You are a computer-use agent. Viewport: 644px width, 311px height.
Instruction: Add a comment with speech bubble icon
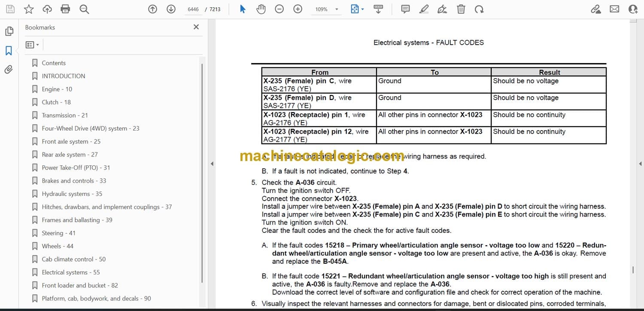click(405, 9)
